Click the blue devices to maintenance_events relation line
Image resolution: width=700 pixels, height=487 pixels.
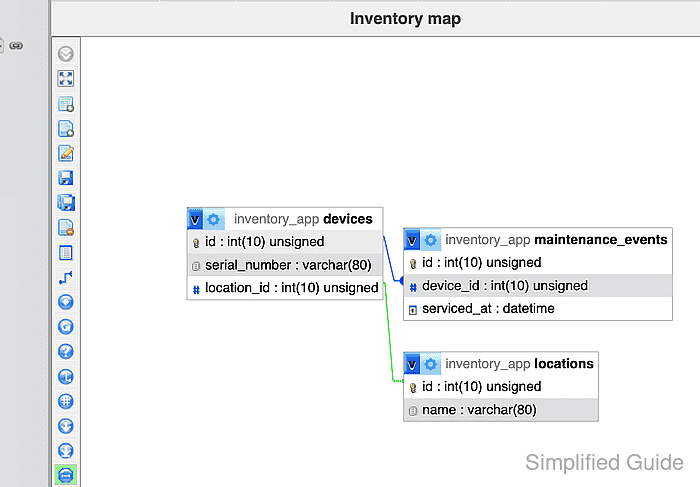pyautogui.click(x=390, y=260)
